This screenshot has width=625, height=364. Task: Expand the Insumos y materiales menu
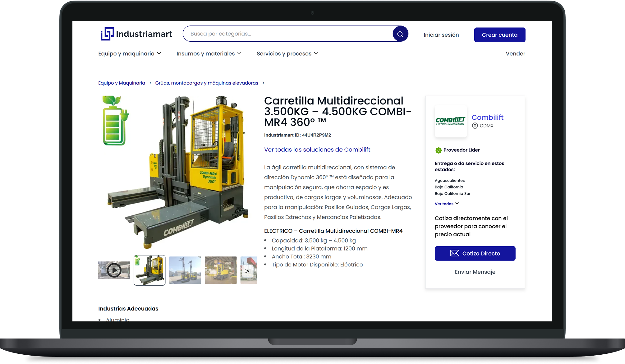click(x=209, y=53)
